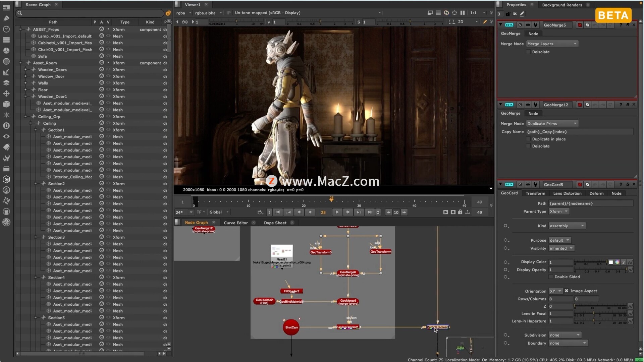Screen dimensions: 644x362
Task: Click the Properties edit pencil icon
Action: tap(522, 14)
